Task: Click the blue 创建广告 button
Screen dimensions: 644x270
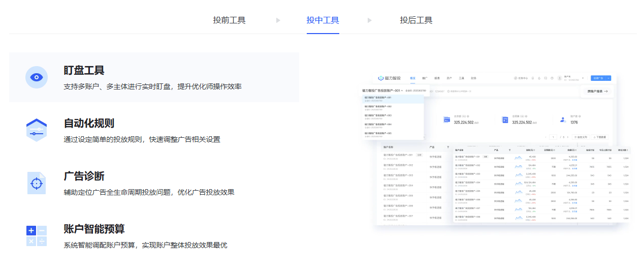Action: tap(598, 78)
